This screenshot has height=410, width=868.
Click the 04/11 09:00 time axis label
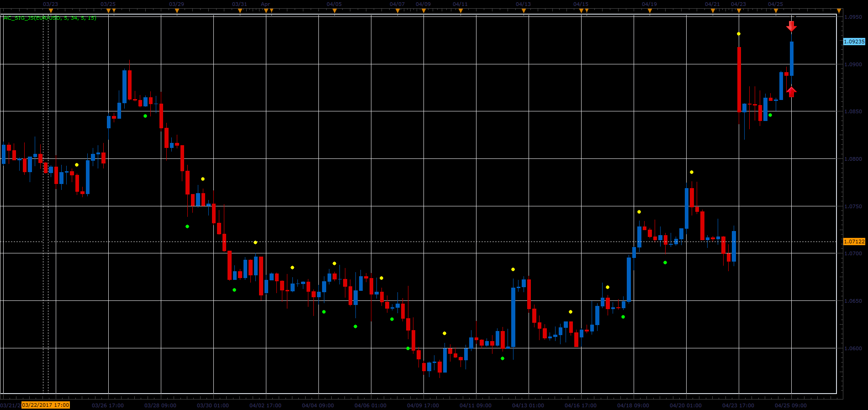(x=476, y=405)
